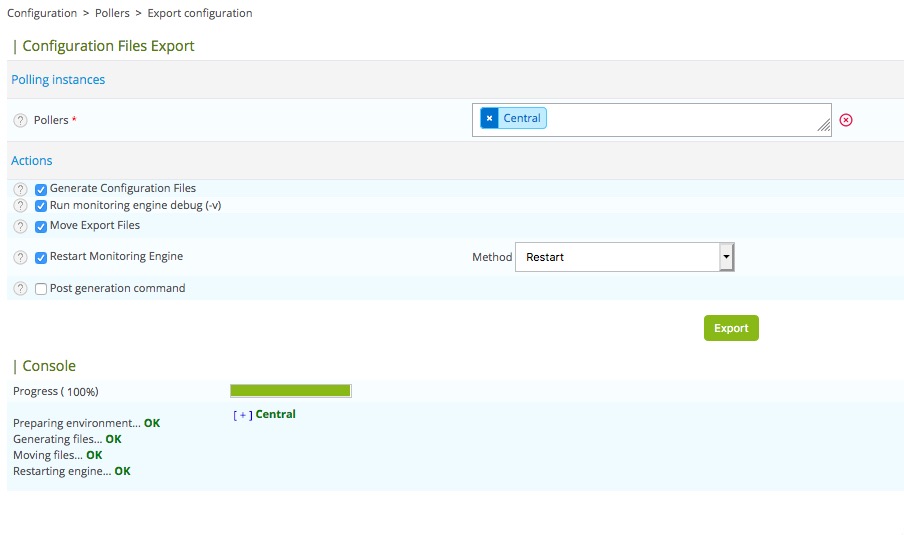Disable Run monitoring engine debug checkbox

[41, 206]
